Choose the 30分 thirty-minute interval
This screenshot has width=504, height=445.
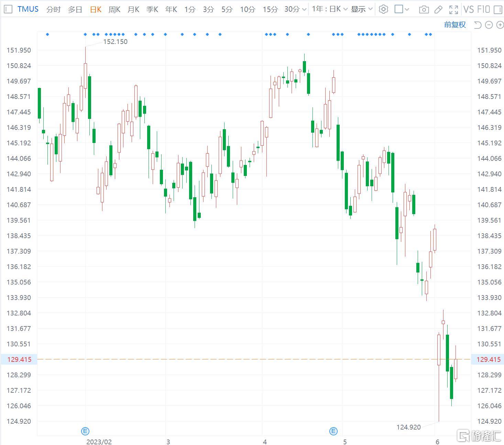pos(292,9)
